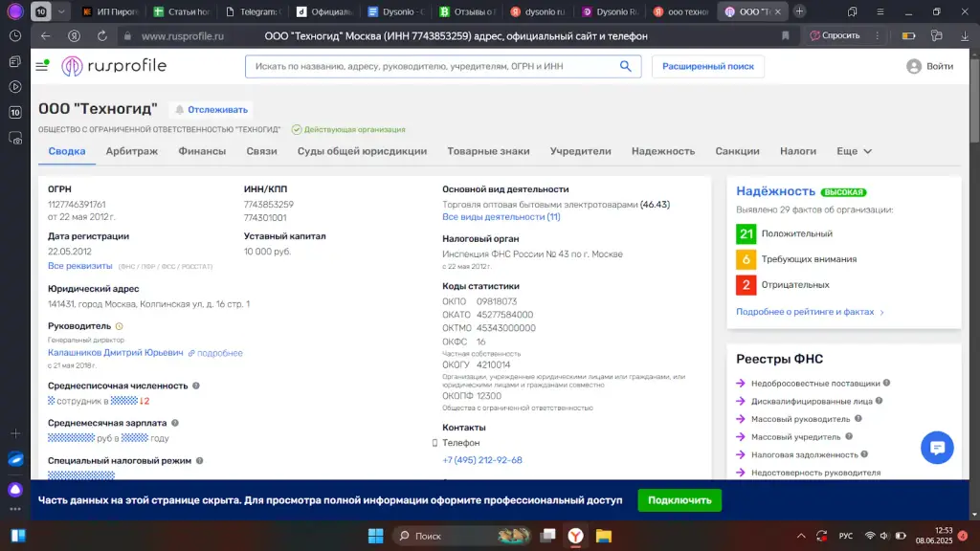Click the Отслеживать button
Viewport: 980px width, 551px height.
pos(212,110)
